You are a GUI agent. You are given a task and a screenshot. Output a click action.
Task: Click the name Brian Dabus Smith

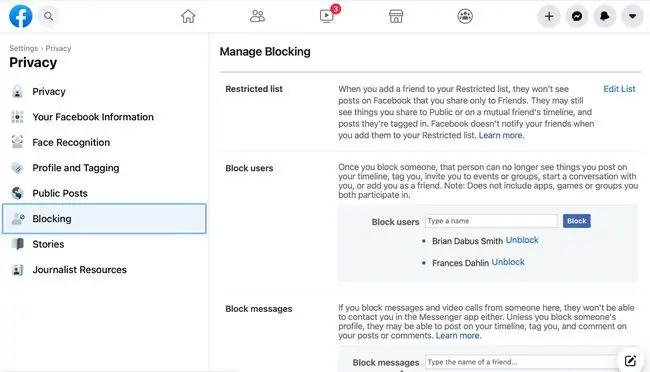(467, 241)
